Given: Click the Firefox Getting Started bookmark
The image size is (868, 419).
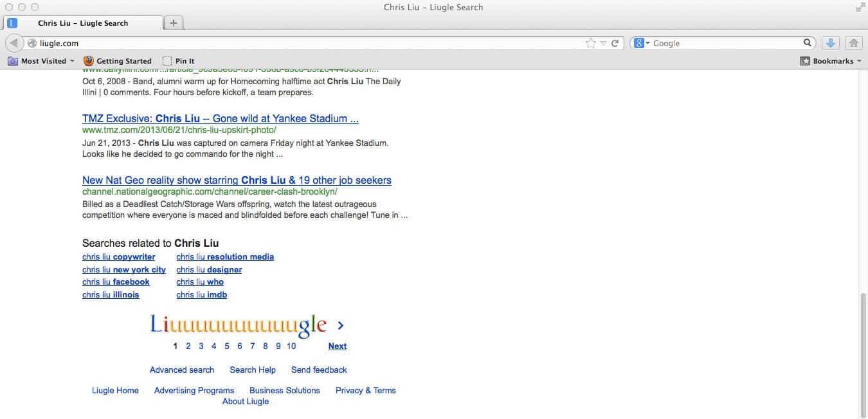Looking at the screenshot, I should (x=118, y=61).
